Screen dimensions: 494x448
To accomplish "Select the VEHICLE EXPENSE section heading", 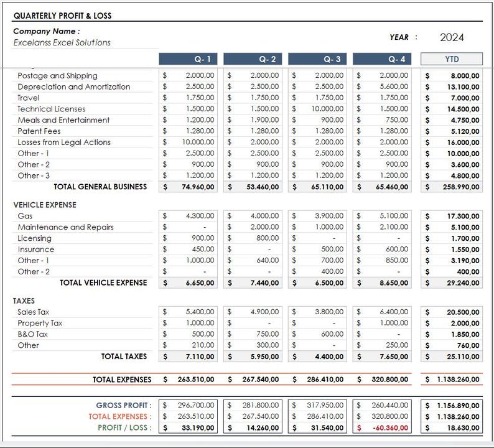I will click(x=45, y=205).
